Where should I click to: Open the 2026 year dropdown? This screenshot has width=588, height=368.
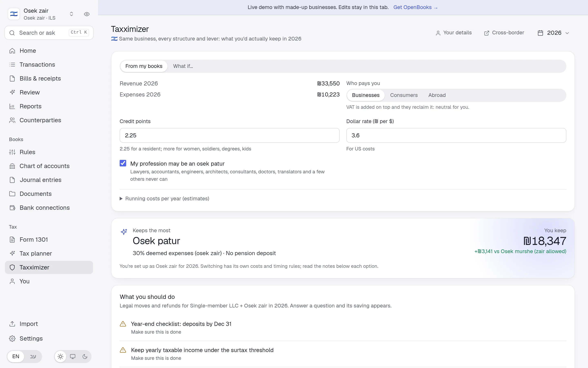click(x=553, y=33)
